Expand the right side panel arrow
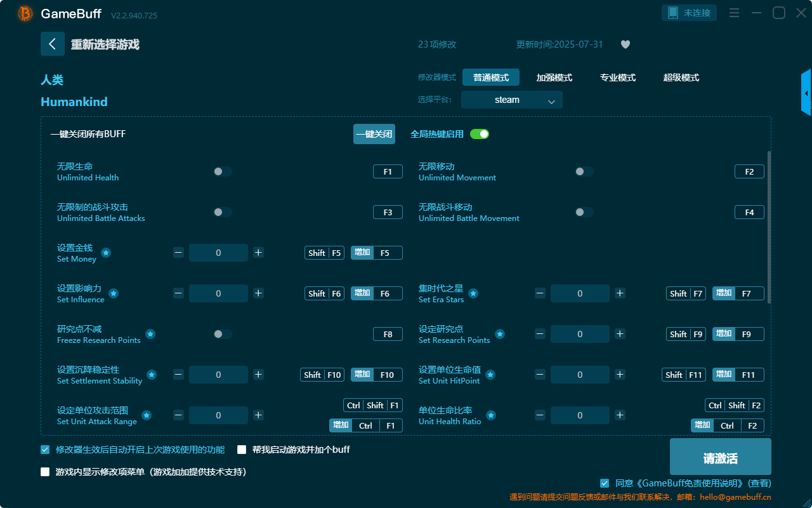Viewport: 812px width, 508px height. pos(806,93)
